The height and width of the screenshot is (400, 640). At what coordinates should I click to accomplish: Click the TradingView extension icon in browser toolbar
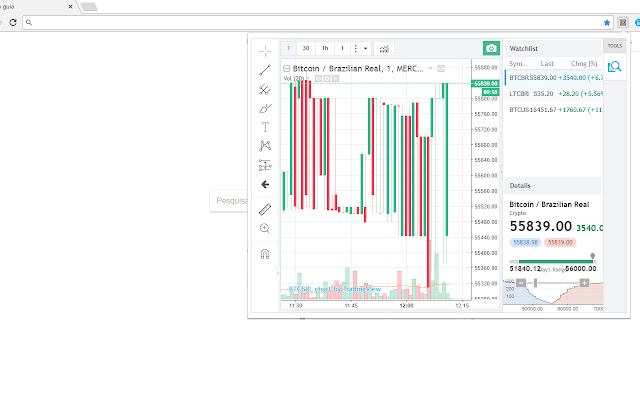tap(622, 22)
